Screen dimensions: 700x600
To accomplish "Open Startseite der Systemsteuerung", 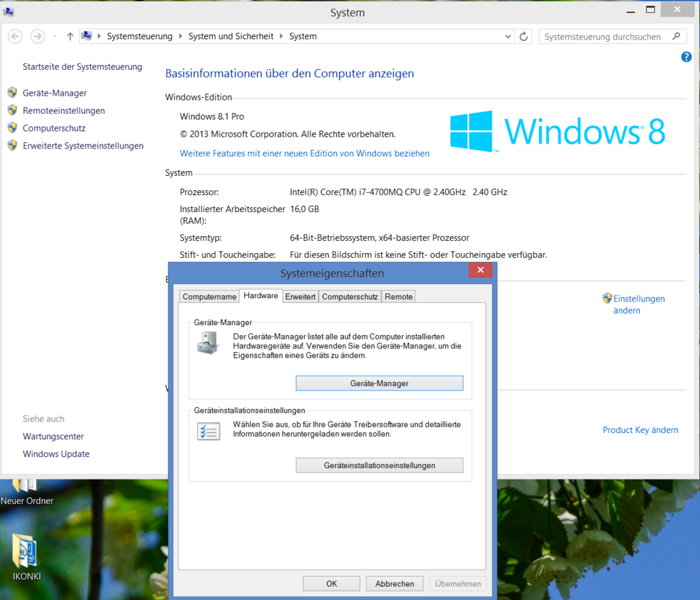I will coord(83,66).
